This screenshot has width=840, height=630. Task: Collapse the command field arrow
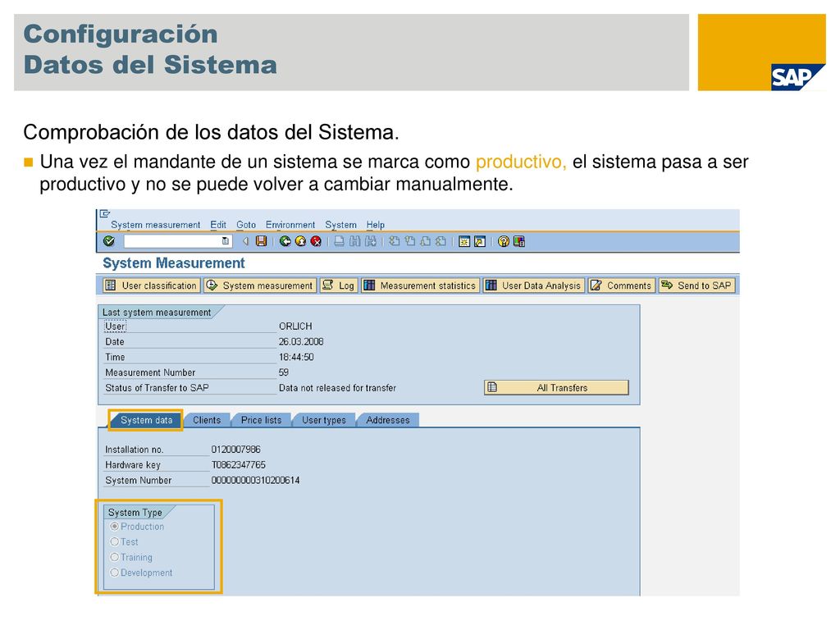coord(246,242)
